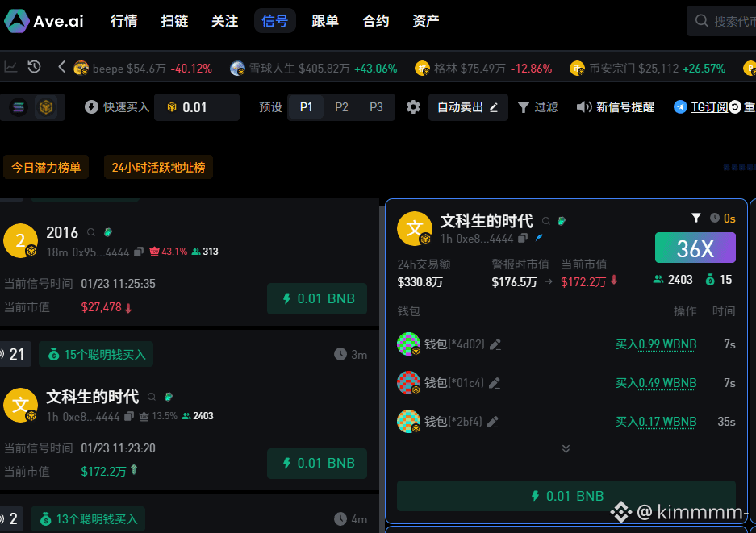
Task: Open the 格林 ticker entry
Action: 483,69
